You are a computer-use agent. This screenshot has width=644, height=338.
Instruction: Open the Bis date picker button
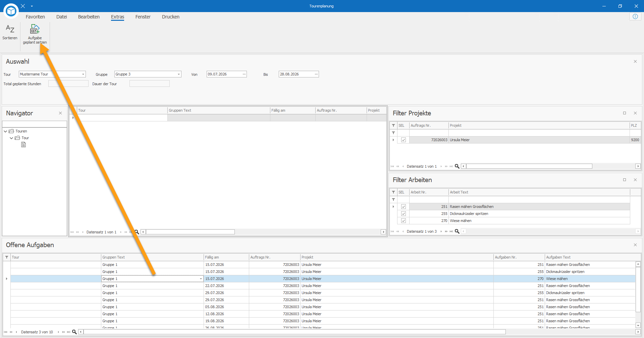[316, 74]
